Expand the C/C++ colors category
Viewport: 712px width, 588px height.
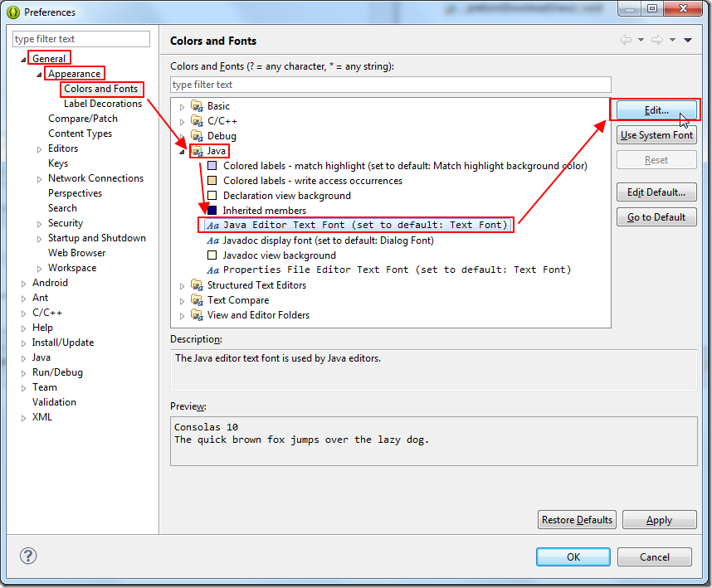click(182, 122)
